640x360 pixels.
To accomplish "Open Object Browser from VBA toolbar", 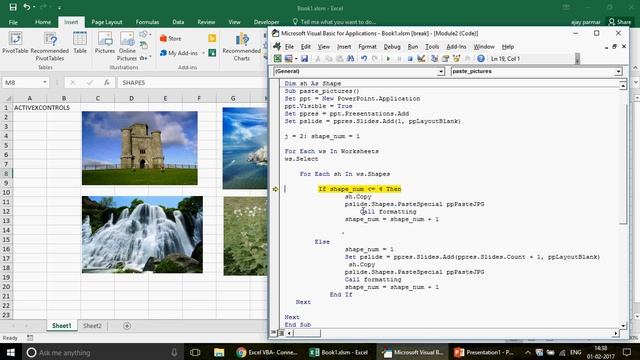I will pos(456,59).
